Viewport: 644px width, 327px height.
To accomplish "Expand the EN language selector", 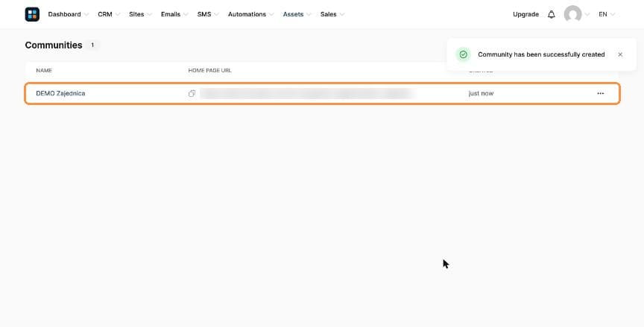I will (613, 14).
